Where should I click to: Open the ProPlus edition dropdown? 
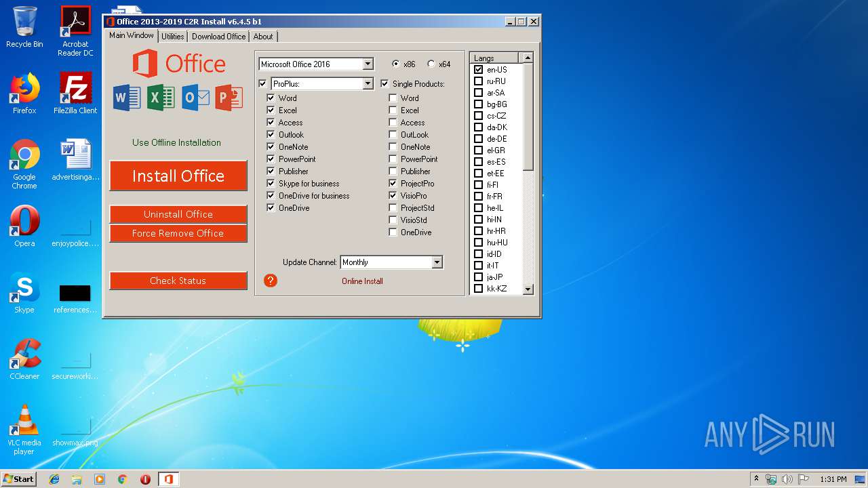click(368, 84)
